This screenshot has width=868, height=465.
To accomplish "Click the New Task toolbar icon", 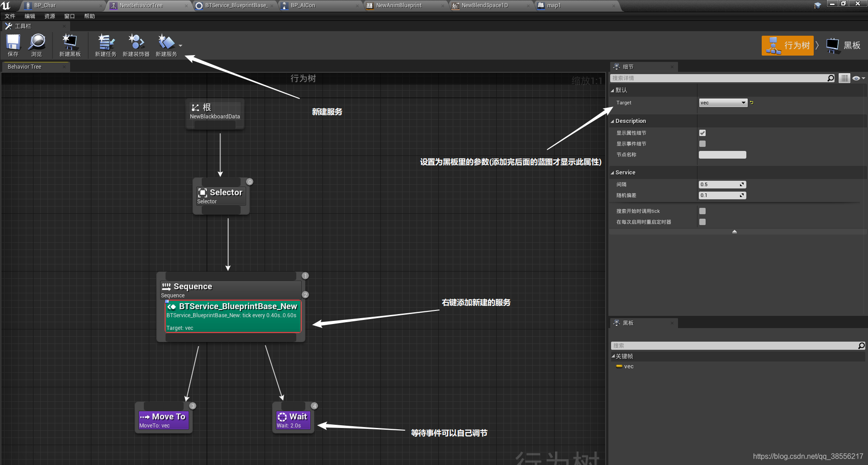I will 106,45.
